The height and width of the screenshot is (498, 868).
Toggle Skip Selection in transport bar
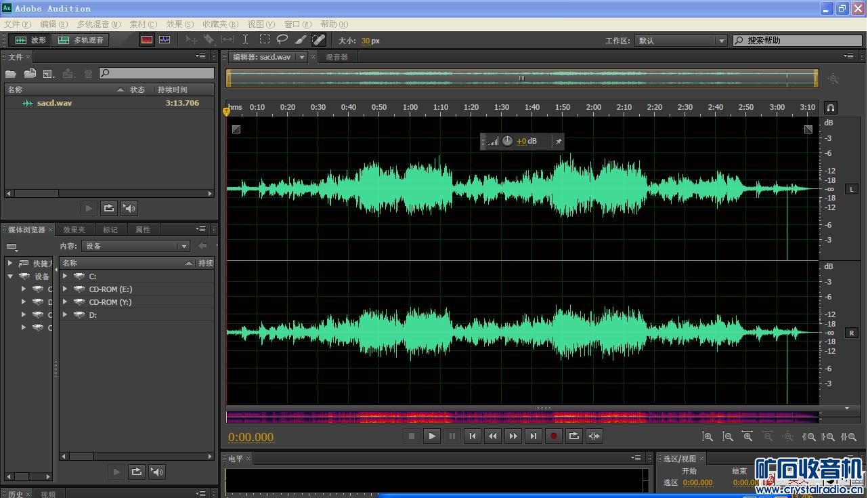(594, 436)
